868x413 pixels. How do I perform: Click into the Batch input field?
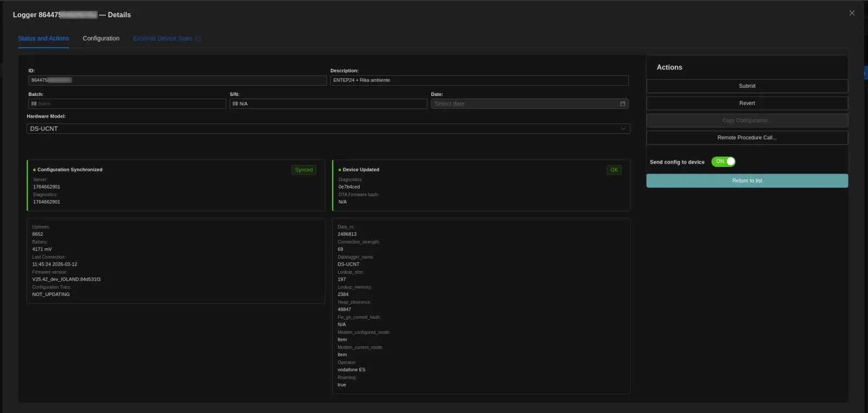point(127,104)
